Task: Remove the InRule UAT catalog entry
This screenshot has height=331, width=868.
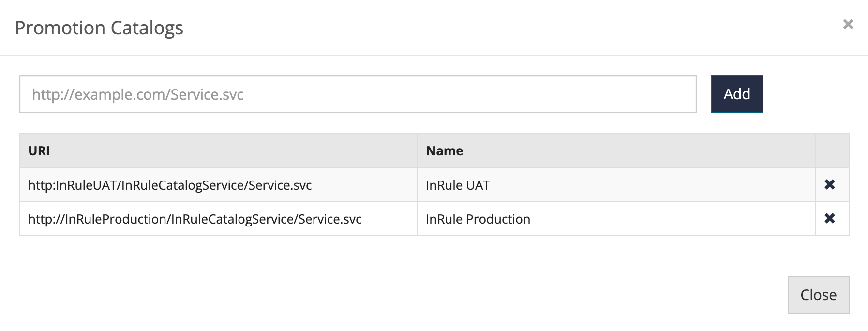Action: coord(829,184)
